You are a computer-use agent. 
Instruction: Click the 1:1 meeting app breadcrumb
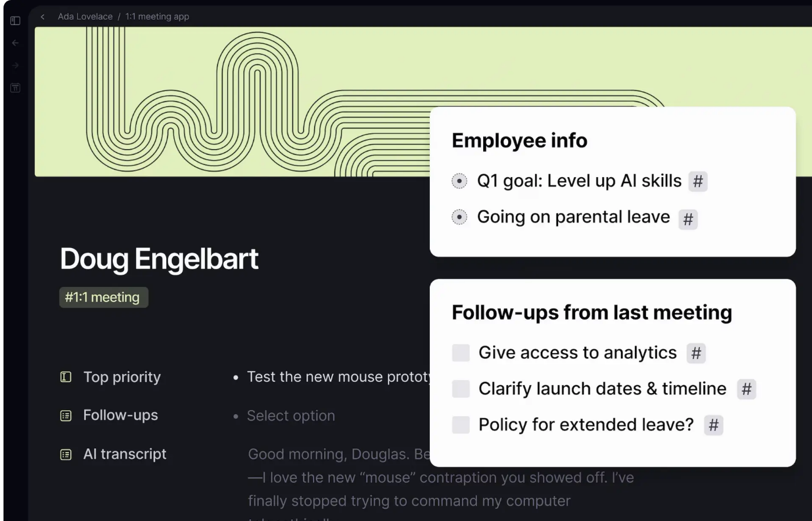tap(157, 17)
